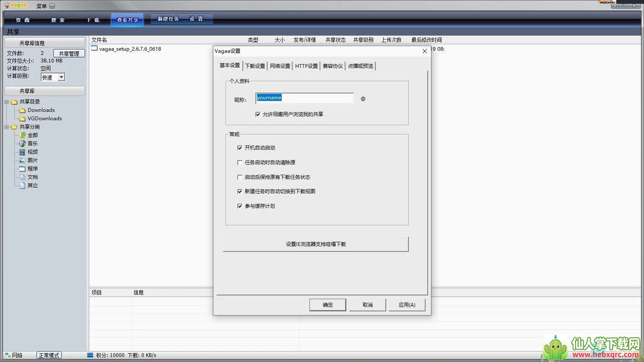Enable 任务启动时自动清除源 checkbox
644x362 pixels.
pyautogui.click(x=240, y=162)
